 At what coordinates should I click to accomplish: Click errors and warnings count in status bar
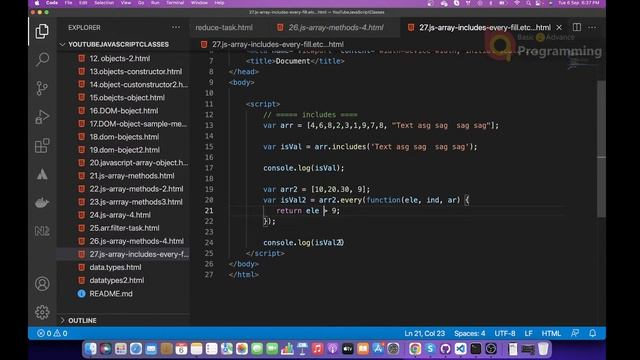(52, 333)
